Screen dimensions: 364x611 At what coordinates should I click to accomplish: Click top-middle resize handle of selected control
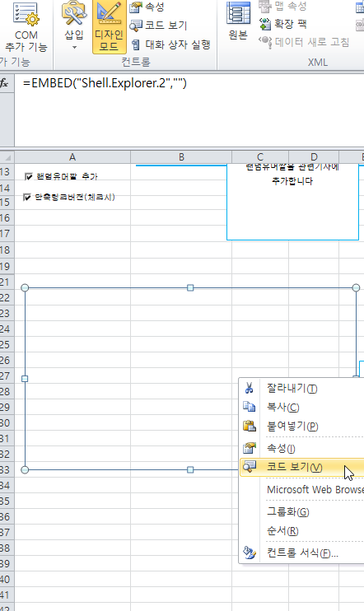tap(190, 287)
